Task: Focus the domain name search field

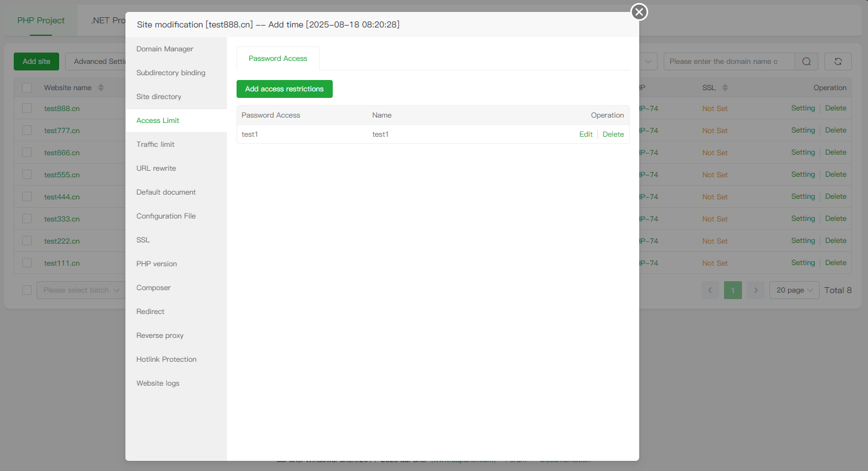Action: click(728, 61)
